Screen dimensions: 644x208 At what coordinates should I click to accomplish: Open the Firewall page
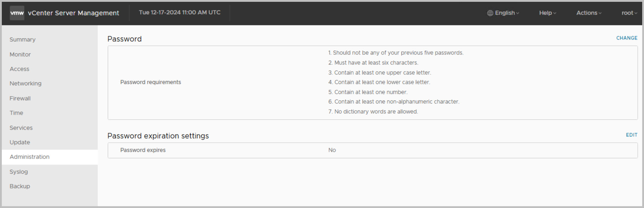(x=20, y=98)
